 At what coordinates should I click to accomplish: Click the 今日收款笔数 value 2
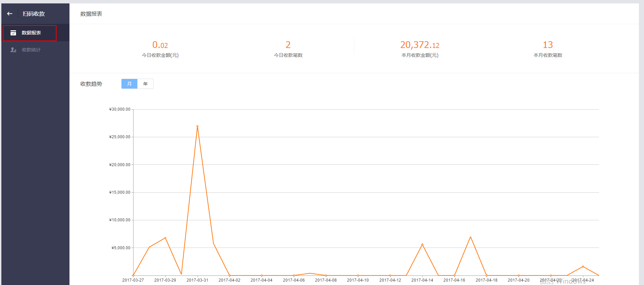[288, 45]
